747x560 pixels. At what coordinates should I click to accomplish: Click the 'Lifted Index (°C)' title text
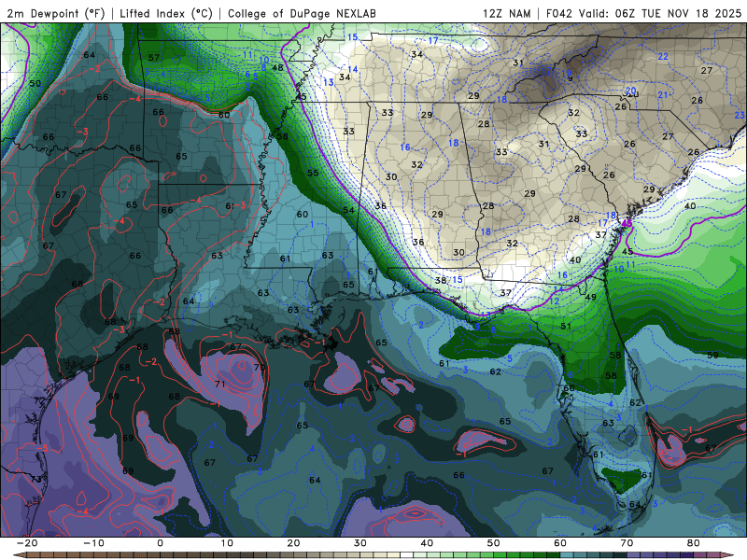click(166, 13)
